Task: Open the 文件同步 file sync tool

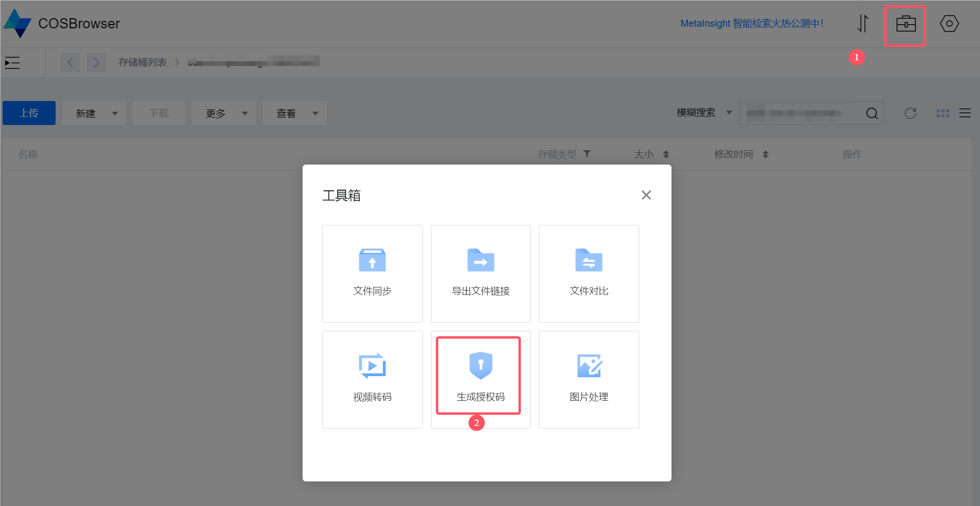Action: [x=372, y=274]
